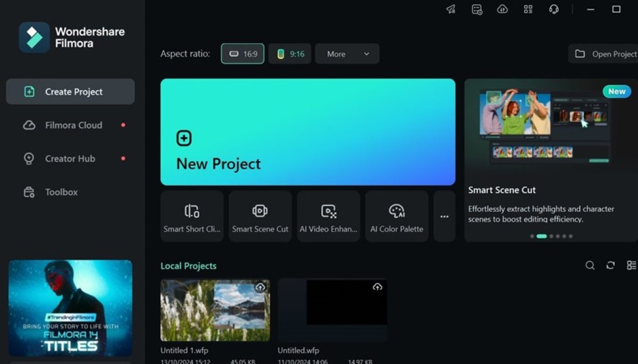Open the apps grid icon in title bar
This screenshot has height=364, width=638.
click(528, 10)
